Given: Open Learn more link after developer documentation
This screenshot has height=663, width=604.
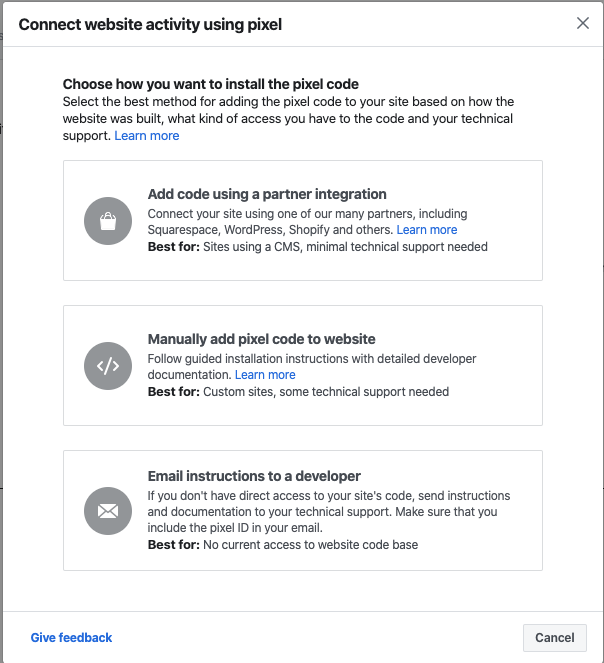Looking at the screenshot, I should pyautogui.click(x=265, y=375).
